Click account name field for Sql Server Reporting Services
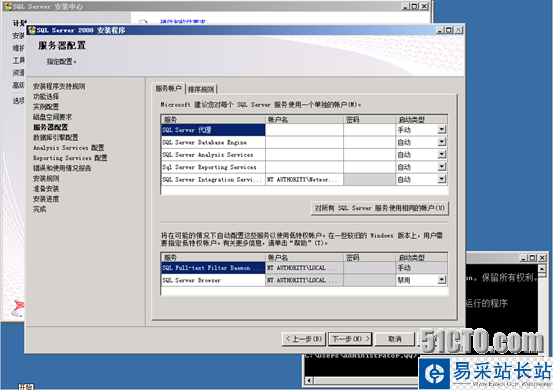Viewport: 553px width, 390px height. 304,167
